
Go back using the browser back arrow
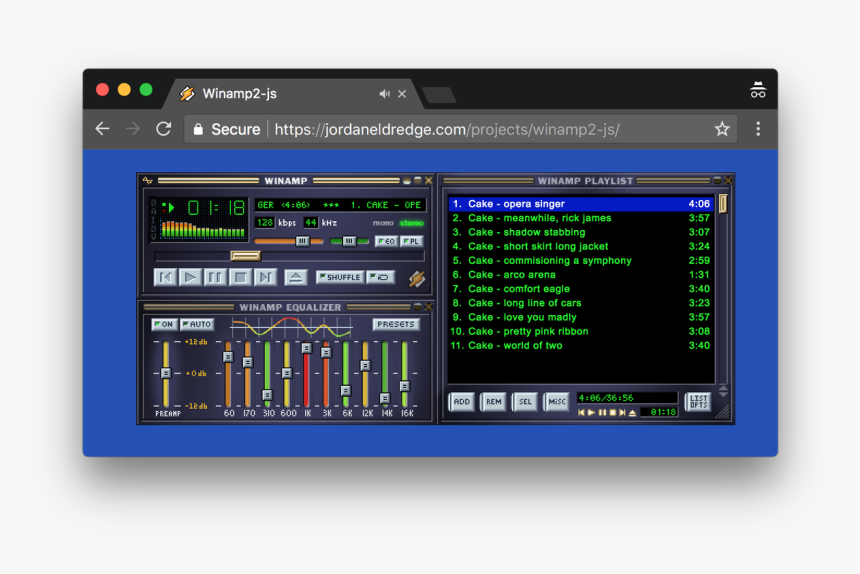coord(103,129)
